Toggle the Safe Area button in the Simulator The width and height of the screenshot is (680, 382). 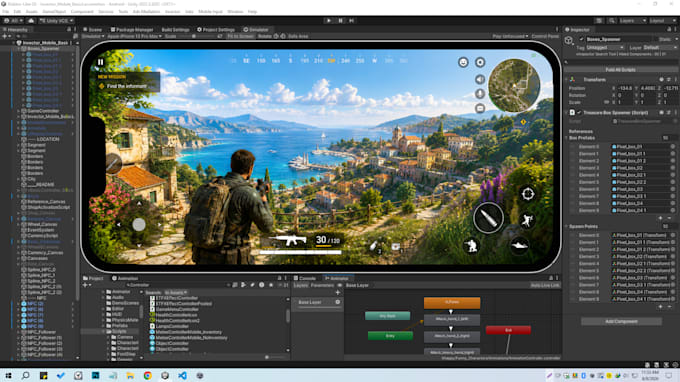pos(298,36)
